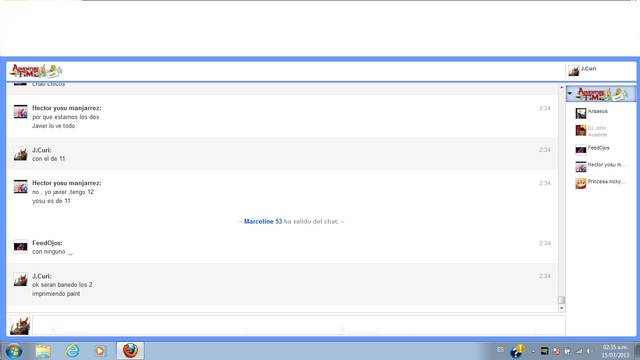Click the device icon beside the network icon
Image resolution: width=640 pixels, height=360 pixels.
pyautogui.click(x=567, y=351)
